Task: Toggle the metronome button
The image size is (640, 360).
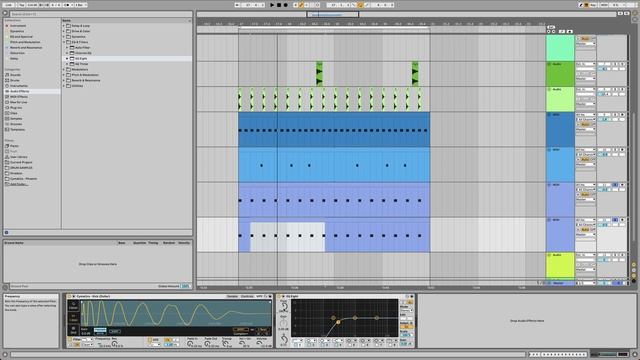Action: coord(68,5)
